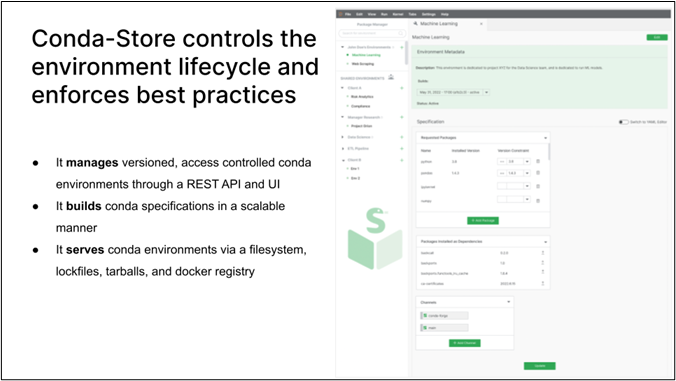
Task: Add an environment under Client A
Action: click(x=402, y=88)
